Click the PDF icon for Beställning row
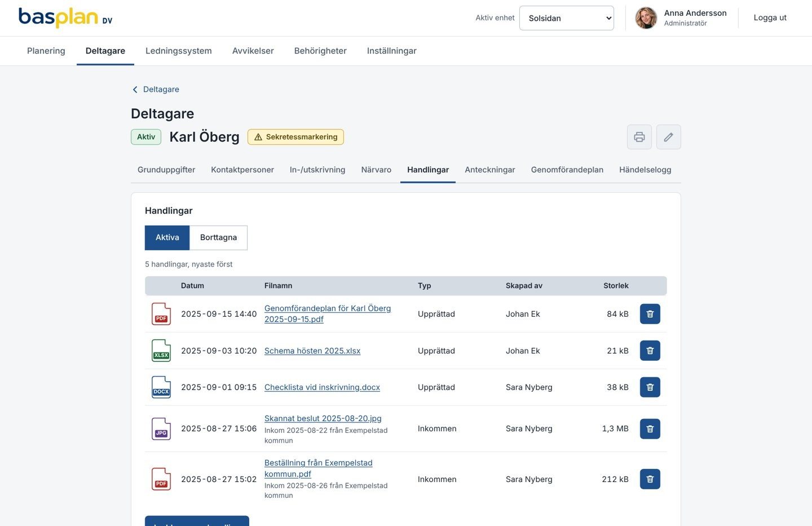 click(161, 479)
